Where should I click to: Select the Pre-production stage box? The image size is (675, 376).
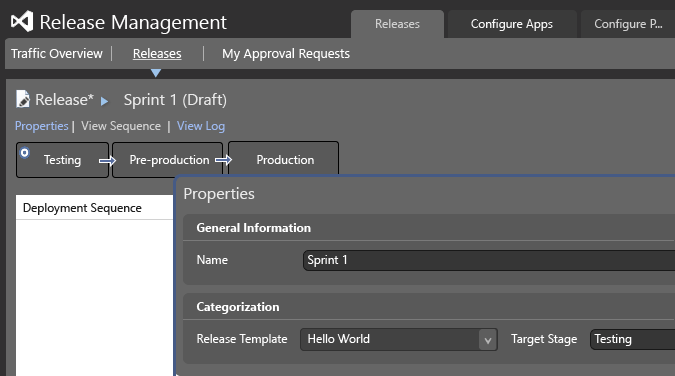pos(167,160)
